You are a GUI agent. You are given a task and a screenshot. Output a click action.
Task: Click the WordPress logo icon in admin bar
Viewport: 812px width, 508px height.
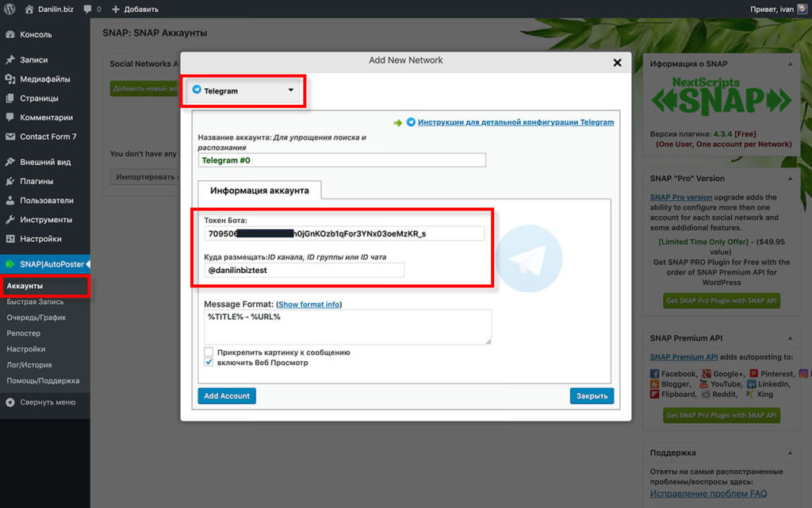click(x=11, y=10)
